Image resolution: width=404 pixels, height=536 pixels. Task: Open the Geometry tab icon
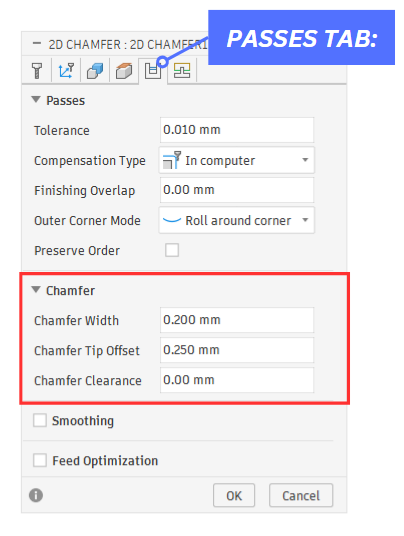coord(66,71)
